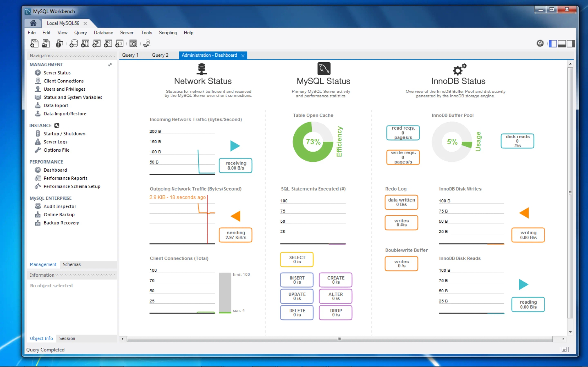Drag the horizontal scrollbar at the bottom
The height and width of the screenshot is (367, 588).
click(343, 339)
